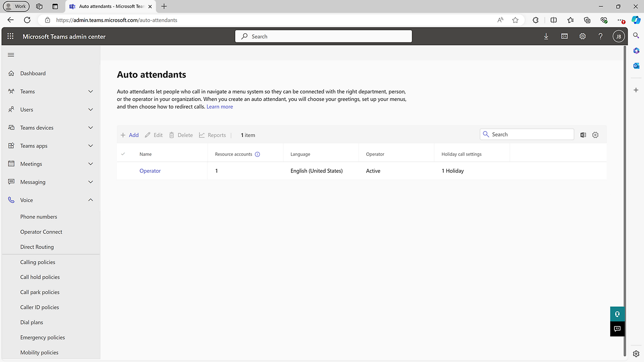Click the Resource accounts info icon

coord(258,154)
